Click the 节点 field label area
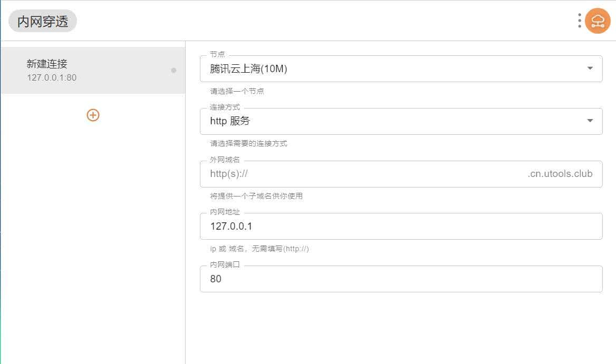The image size is (616, 364). tap(217, 54)
